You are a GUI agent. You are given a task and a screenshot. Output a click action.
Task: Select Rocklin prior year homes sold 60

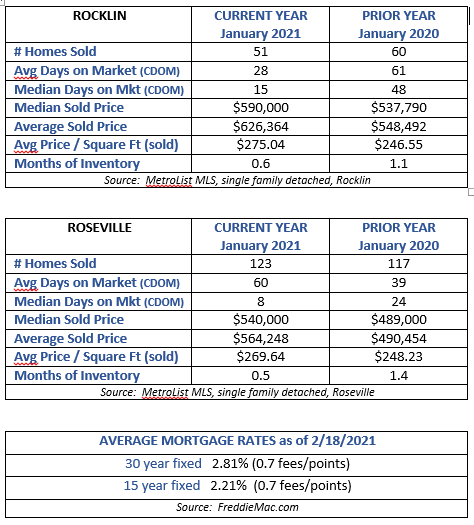pyautogui.click(x=399, y=52)
